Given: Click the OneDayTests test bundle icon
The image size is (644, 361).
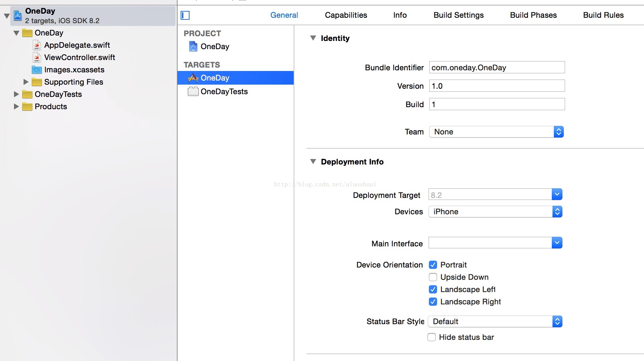Looking at the screenshot, I should 193,91.
